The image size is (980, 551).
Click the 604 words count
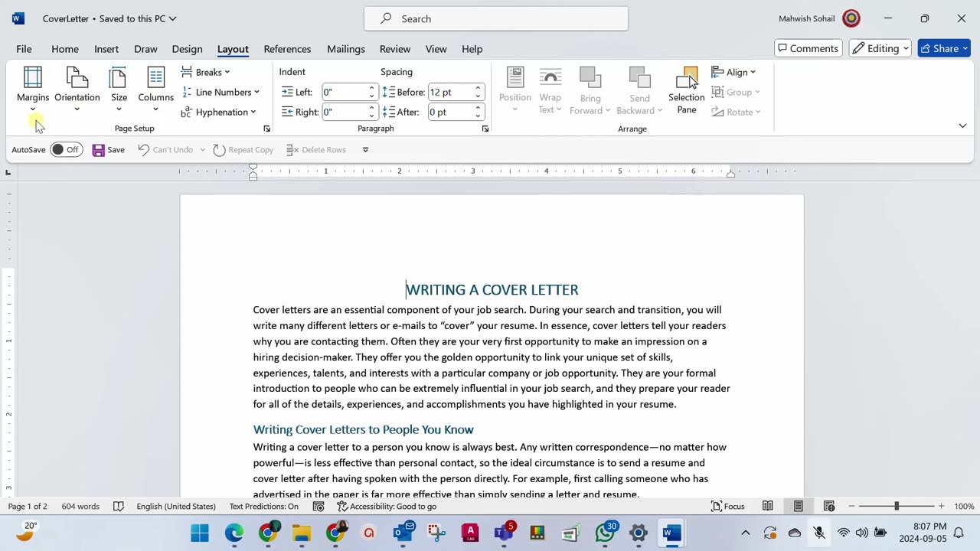[80, 506]
